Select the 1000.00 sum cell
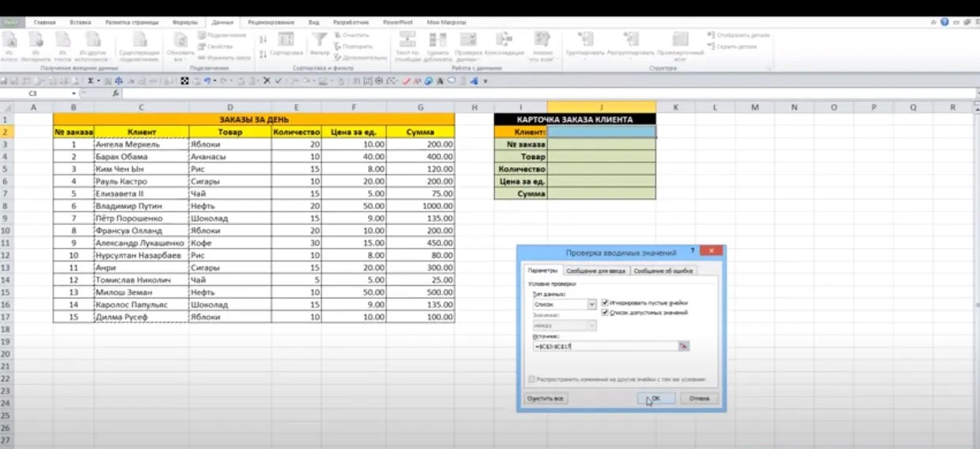The image size is (980, 449). click(420, 206)
